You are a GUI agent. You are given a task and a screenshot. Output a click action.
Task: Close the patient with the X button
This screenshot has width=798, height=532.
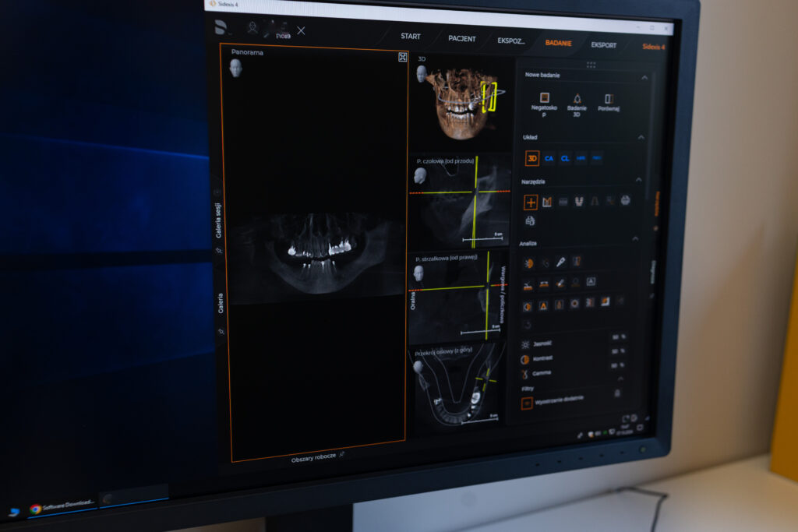[x=302, y=31]
